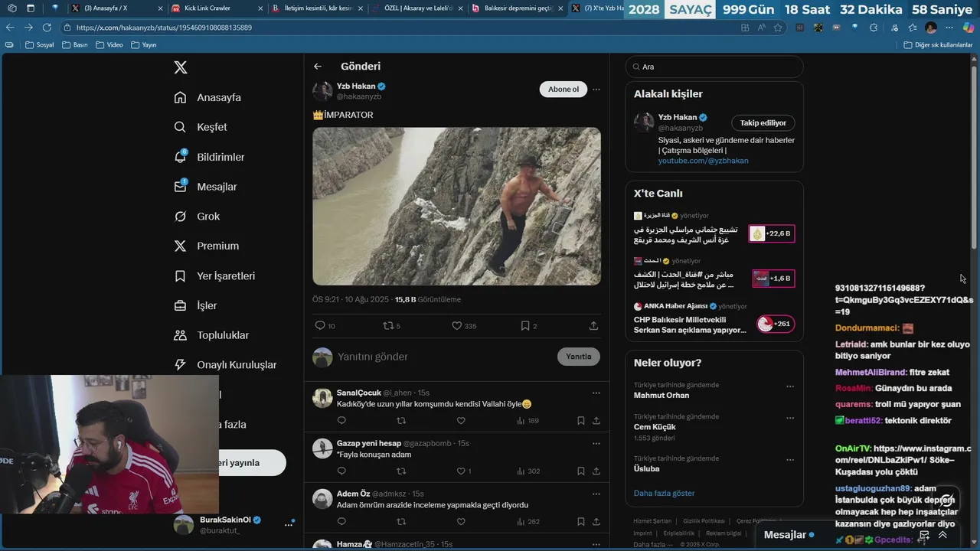Open youtube.com/@yzbhakan link
980x551 pixels.
click(x=703, y=161)
